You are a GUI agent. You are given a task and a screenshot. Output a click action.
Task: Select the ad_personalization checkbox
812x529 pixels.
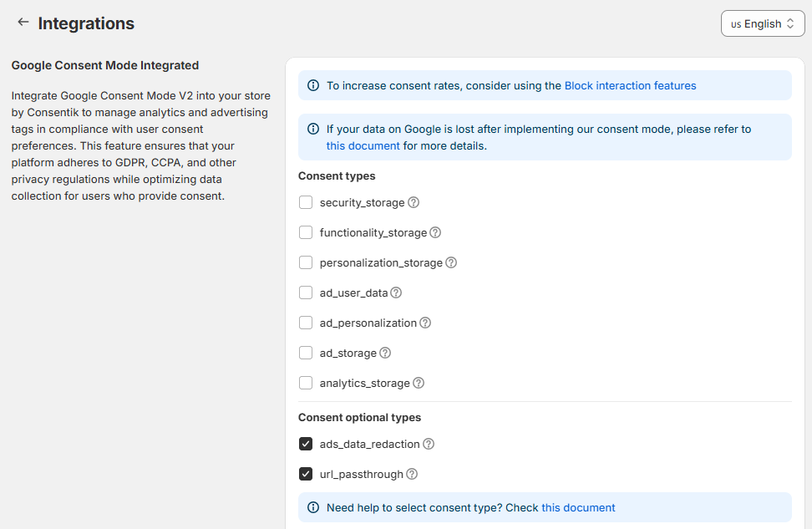[306, 323]
